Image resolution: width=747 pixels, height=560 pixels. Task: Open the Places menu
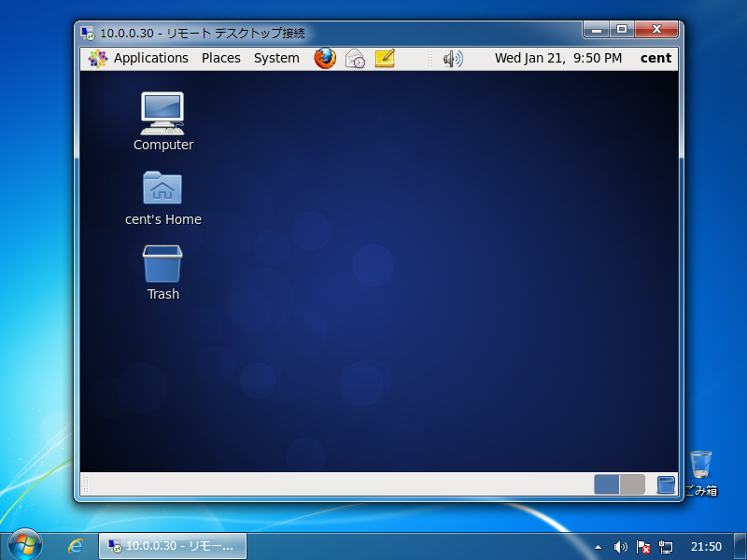click(221, 58)
